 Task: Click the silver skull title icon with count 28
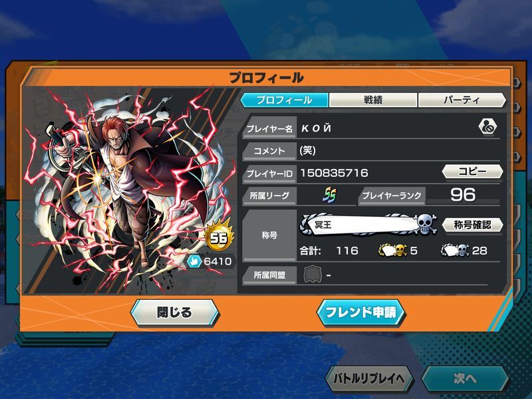(x=455, y=251)
